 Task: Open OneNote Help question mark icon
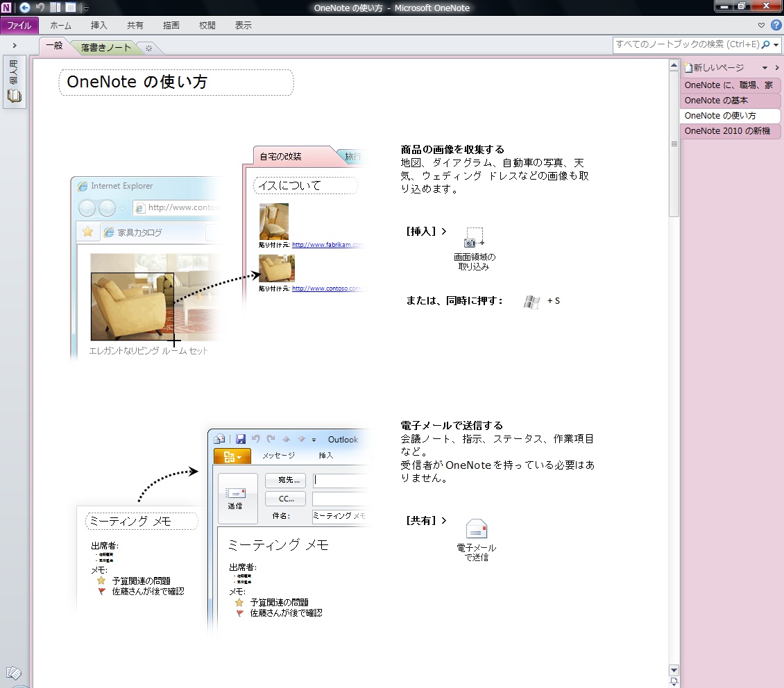[x=776, y=25]
